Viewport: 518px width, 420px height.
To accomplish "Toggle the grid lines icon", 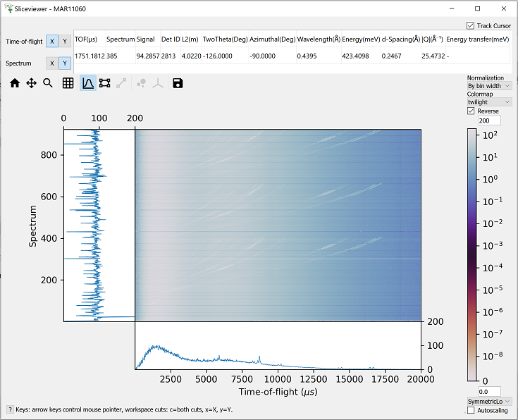I will (68, 83).
